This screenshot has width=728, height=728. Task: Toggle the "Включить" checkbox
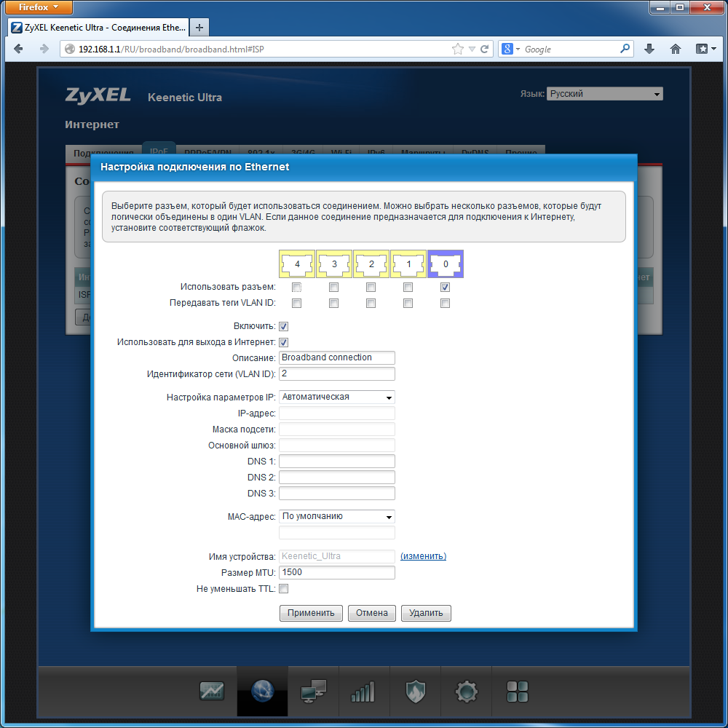284,327
